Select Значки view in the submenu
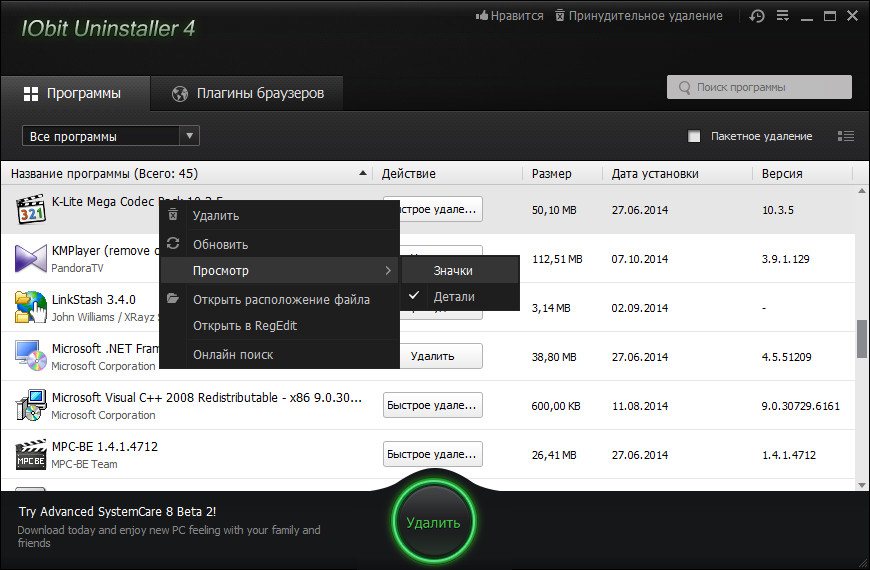This screenshot has width=870, height=570. [x=461, y=270]
